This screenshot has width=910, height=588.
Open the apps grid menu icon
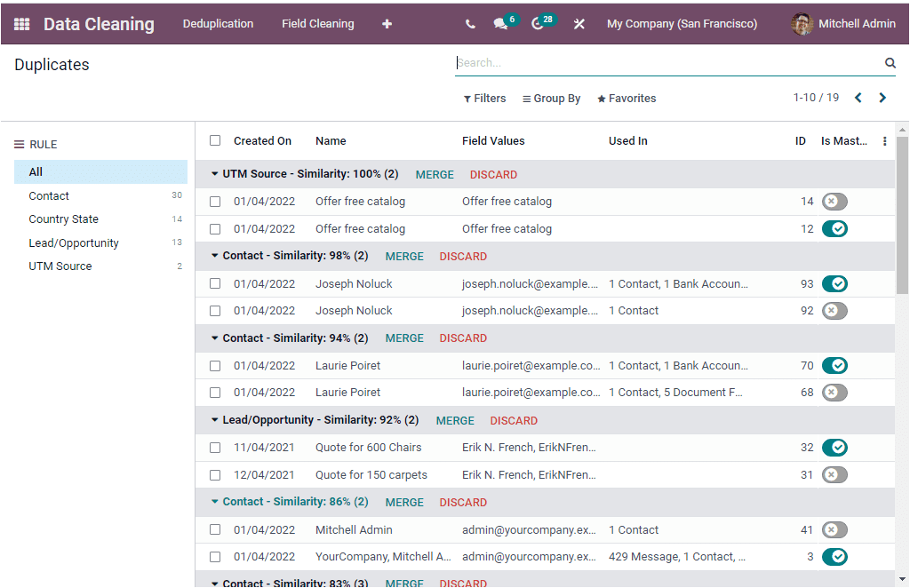(21, 24)
